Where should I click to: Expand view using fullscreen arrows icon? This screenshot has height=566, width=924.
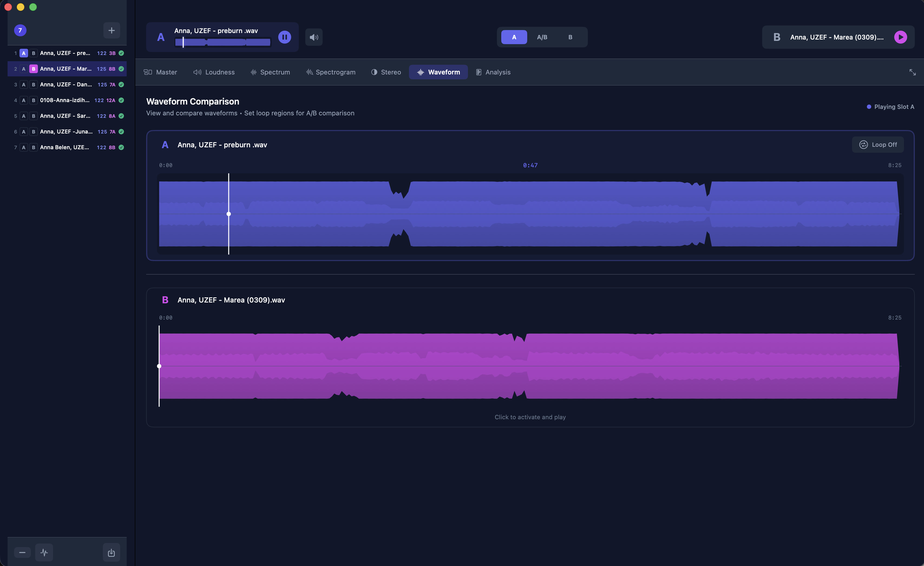(912, 72)
